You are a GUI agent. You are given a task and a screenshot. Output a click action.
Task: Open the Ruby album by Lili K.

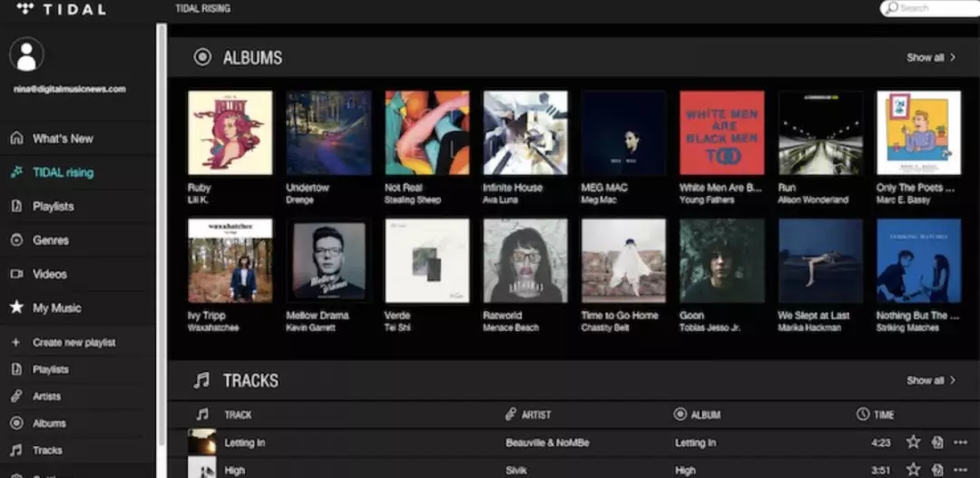click(230, 132)
